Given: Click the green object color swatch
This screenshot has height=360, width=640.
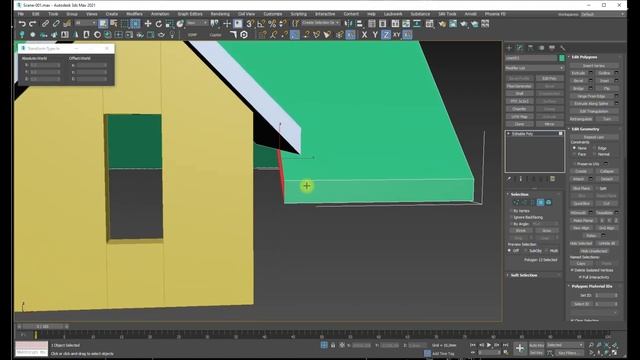Looking at the screenshot, I should [x=562, y=58].
